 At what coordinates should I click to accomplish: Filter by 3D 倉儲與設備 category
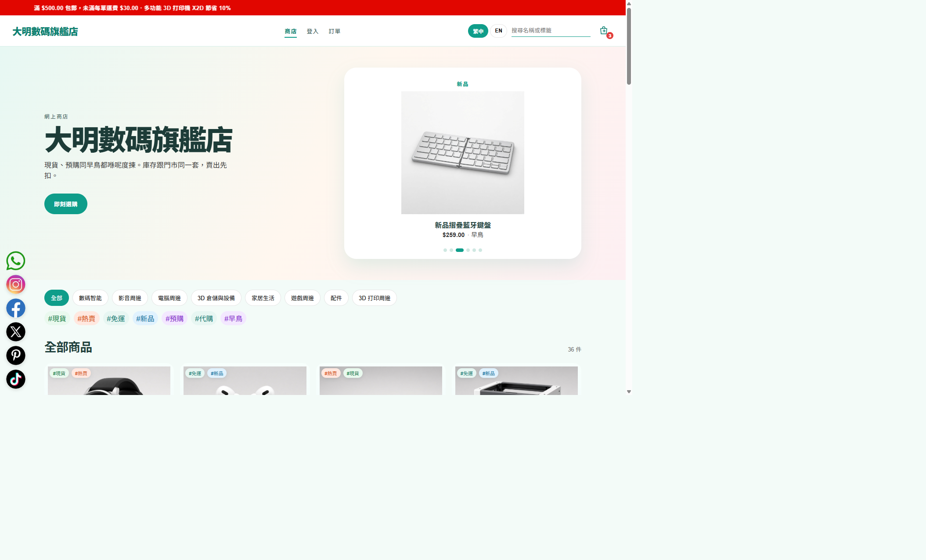point(216,298)
